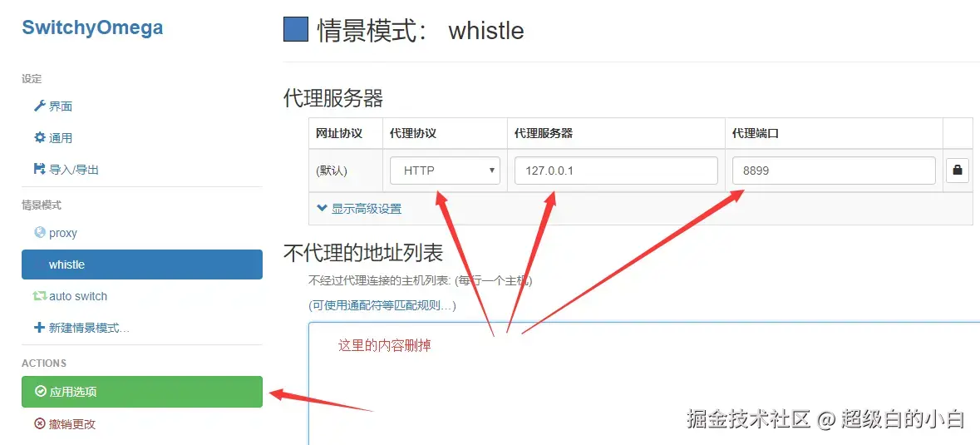Click the globe icon of proxy profile

39,233
